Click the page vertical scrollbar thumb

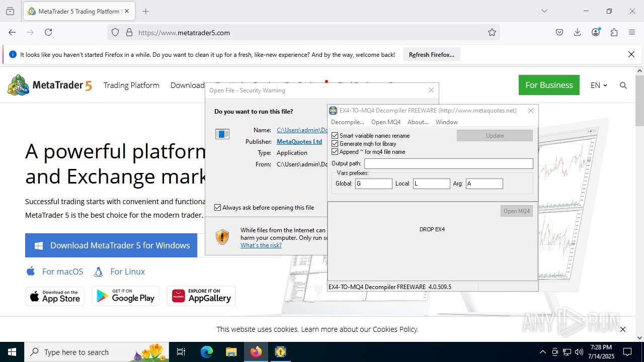tap(639, 101)
